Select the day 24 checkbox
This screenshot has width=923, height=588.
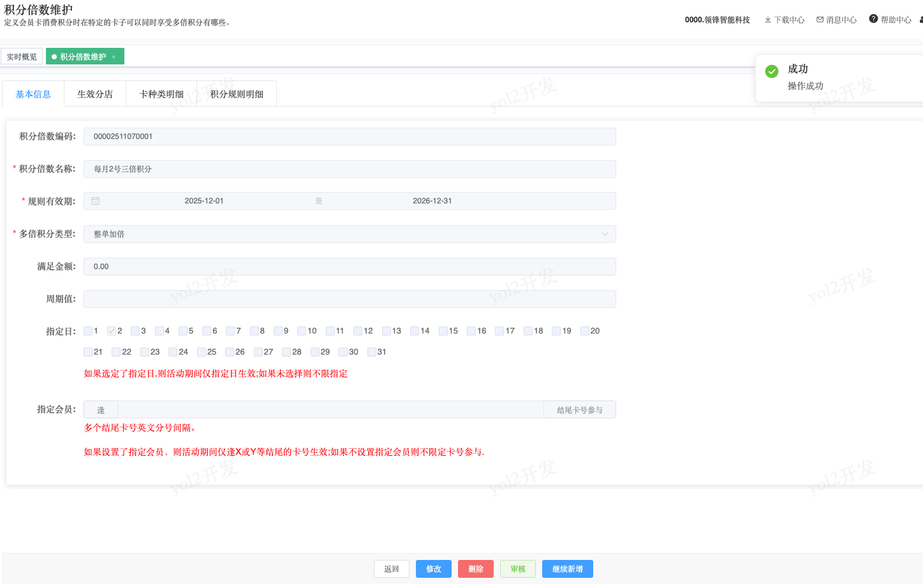173,352
